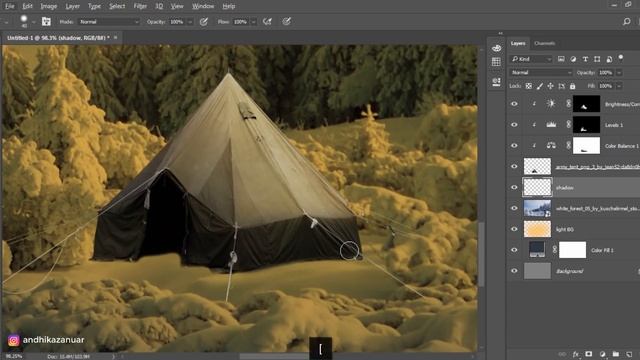Viewport: 640px width, 360px height.
Task: Select the Background layer name
Action: click(x=569, y=271)
